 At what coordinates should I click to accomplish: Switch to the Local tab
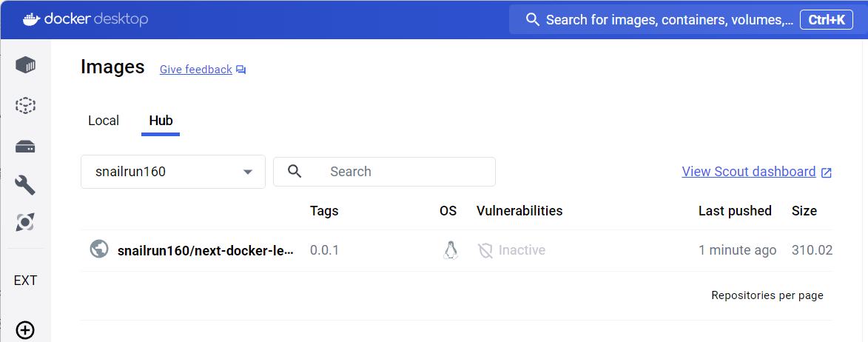104,121
